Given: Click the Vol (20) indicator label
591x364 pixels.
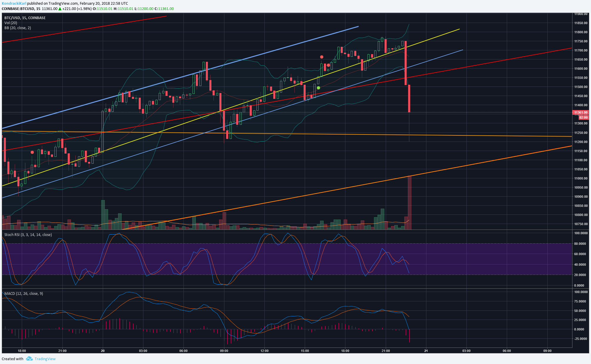Looking at the screenshot, I should [x=11, y=23].
